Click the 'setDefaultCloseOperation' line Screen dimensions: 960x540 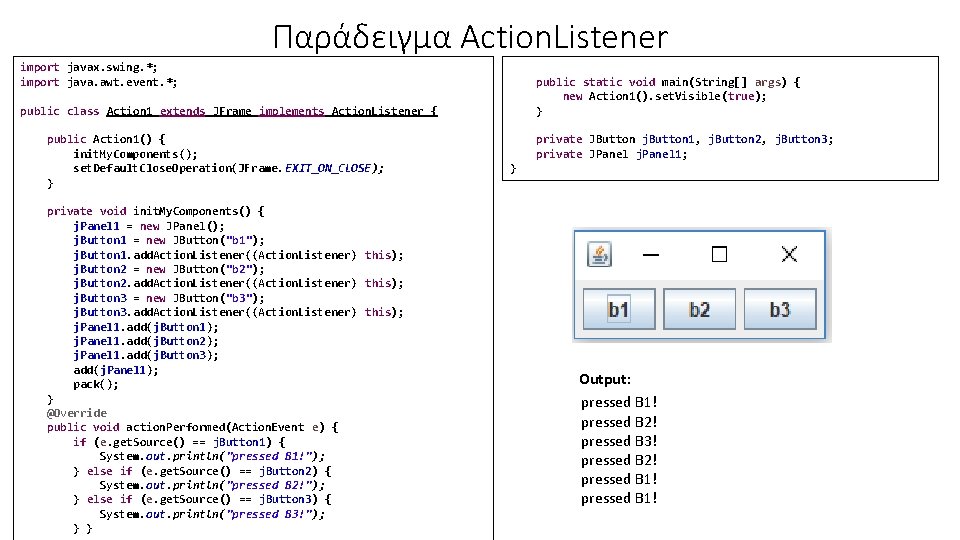(228, 168)
